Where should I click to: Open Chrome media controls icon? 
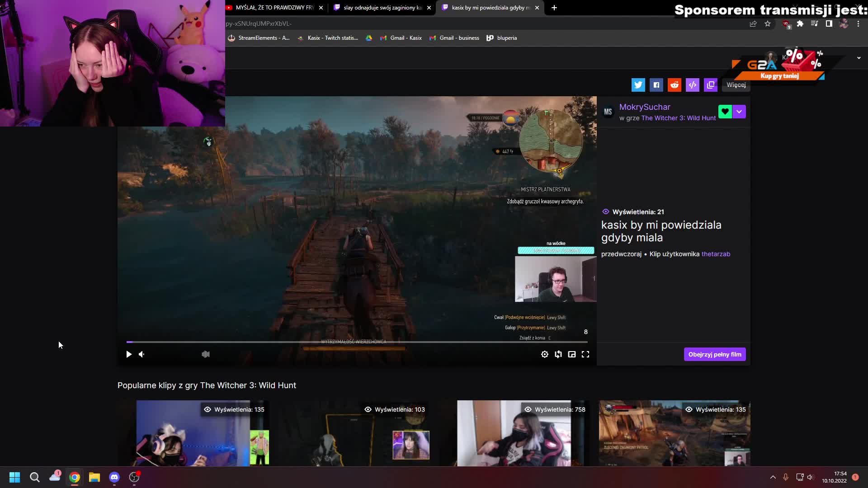[x=815, y=23]
